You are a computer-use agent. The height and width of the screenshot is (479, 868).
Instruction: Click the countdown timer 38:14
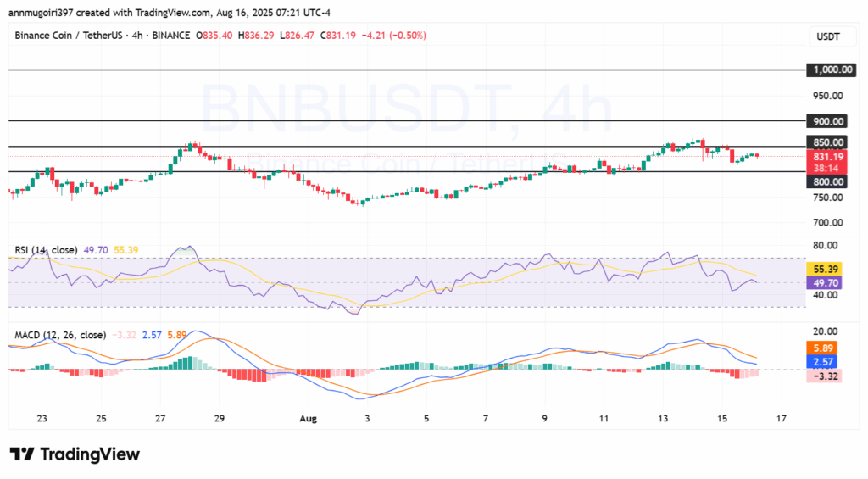(x=827, y=169)
